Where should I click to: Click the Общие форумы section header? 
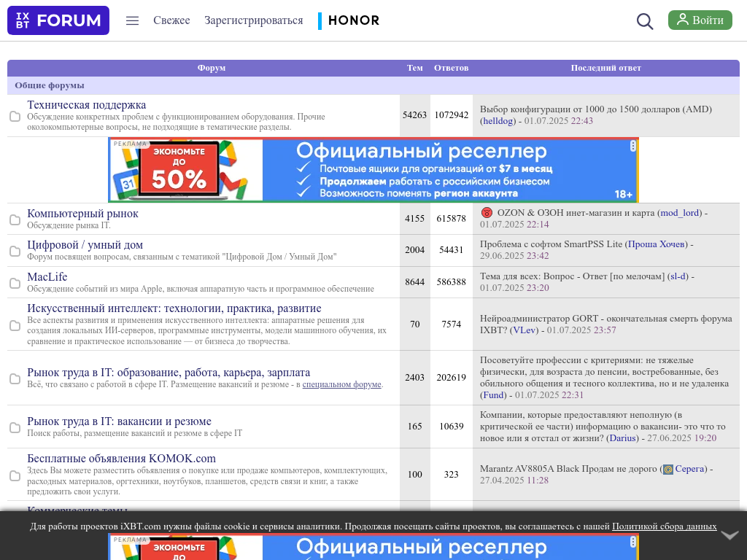tap(50, 85)
